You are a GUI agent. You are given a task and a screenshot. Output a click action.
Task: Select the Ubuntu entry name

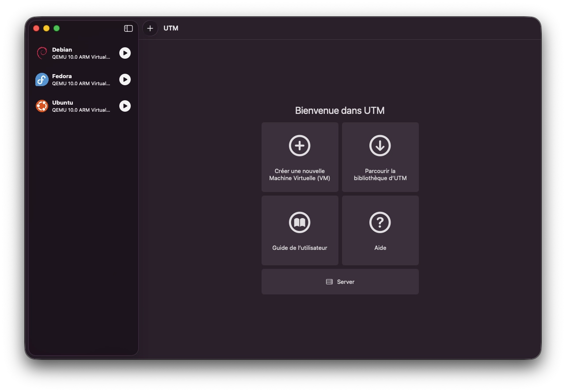point(63,102)
